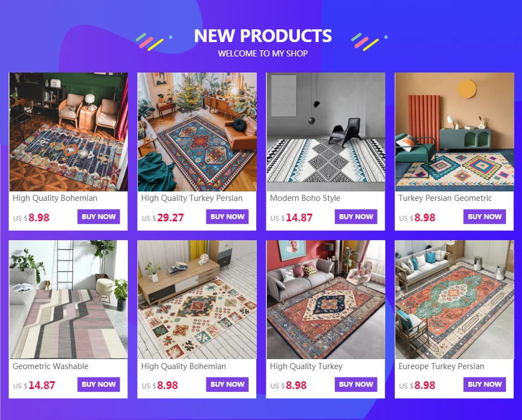Click BUY NOW under Turkey Persian Geometric
The height and width of the screenshot is (420, 522).
click(x=484, y=217)
